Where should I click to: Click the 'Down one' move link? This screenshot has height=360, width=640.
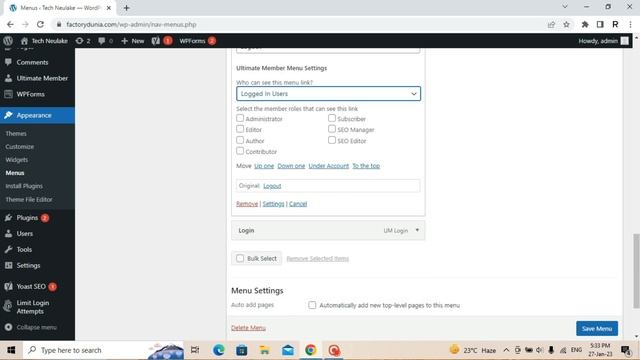[x=291, y=166]
